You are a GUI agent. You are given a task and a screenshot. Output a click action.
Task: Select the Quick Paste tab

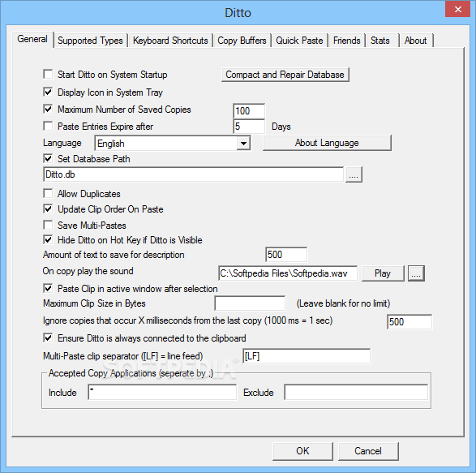coord(299,41)
